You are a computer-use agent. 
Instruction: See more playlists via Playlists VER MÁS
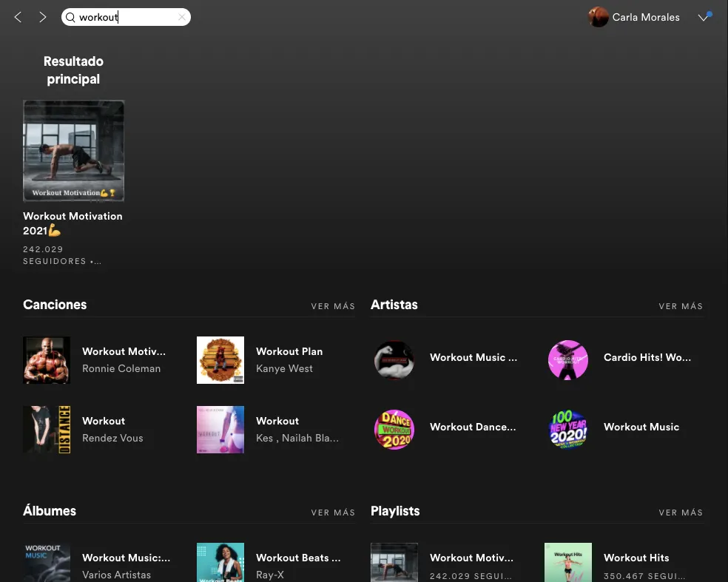pyautogui.click(x=681, y=512)
